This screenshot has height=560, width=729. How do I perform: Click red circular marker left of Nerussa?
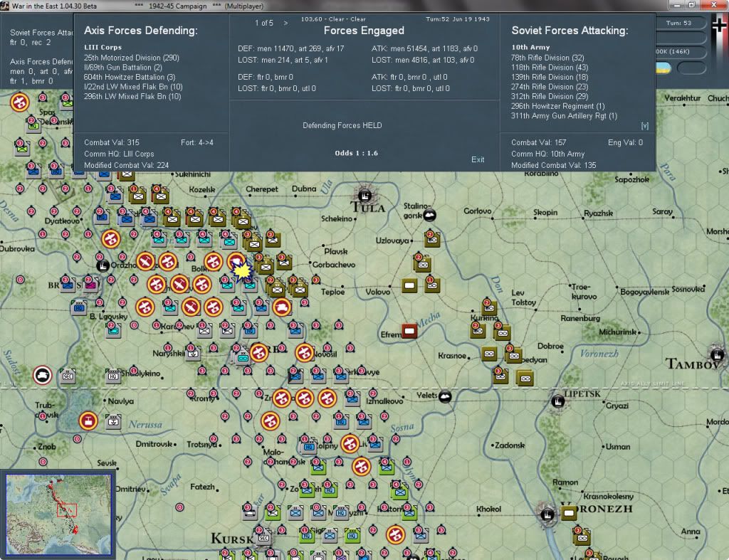(88, 421)
